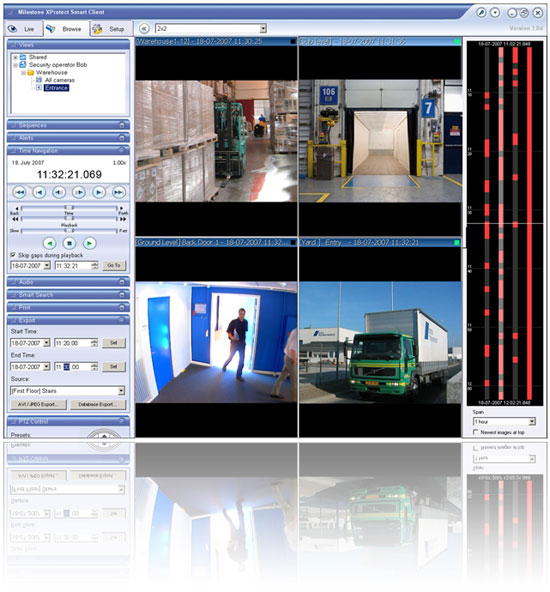Screen dimensions: 550x592
Task: Step to the previous image
Action: pos(59,193)
